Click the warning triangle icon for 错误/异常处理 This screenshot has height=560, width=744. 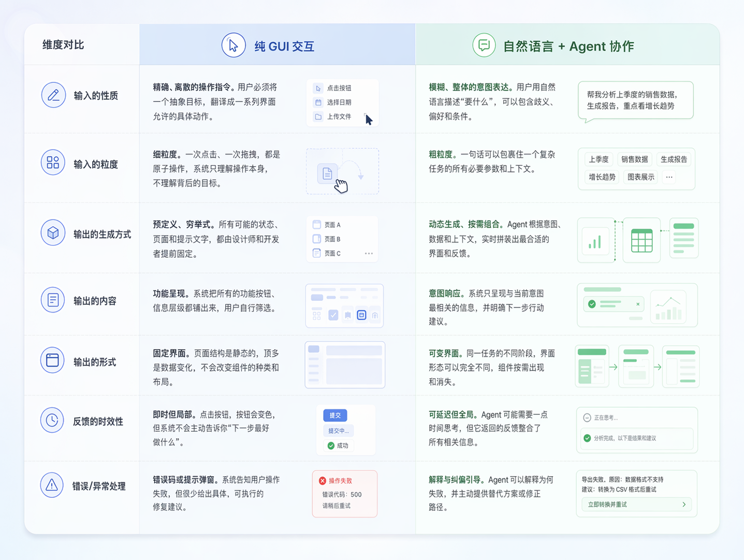52,485
